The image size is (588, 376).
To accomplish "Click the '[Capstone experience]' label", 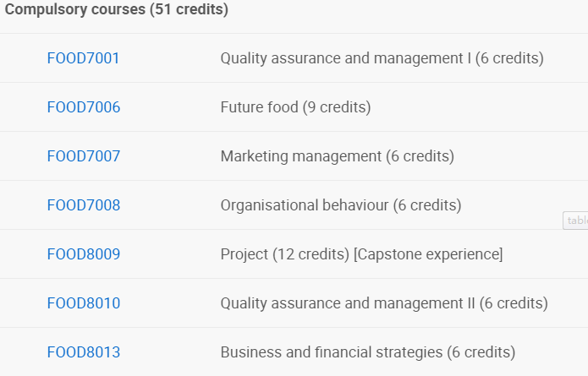I will click(x=428, y=254).
